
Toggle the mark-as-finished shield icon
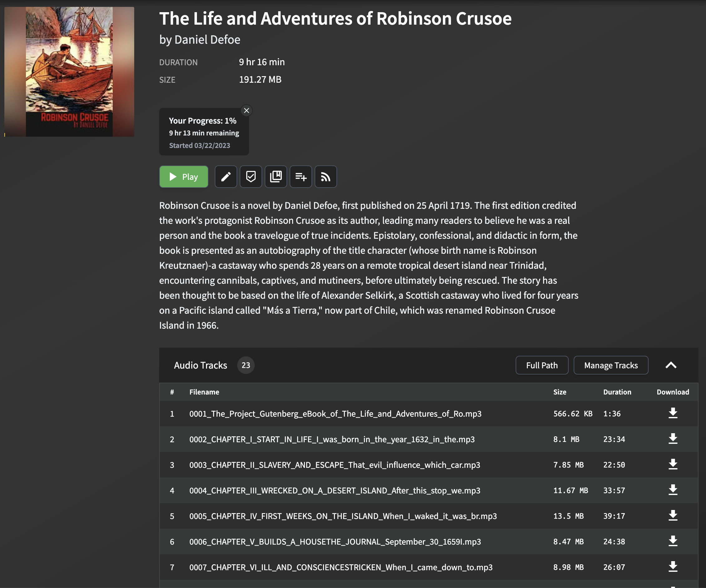coord(251,177)
